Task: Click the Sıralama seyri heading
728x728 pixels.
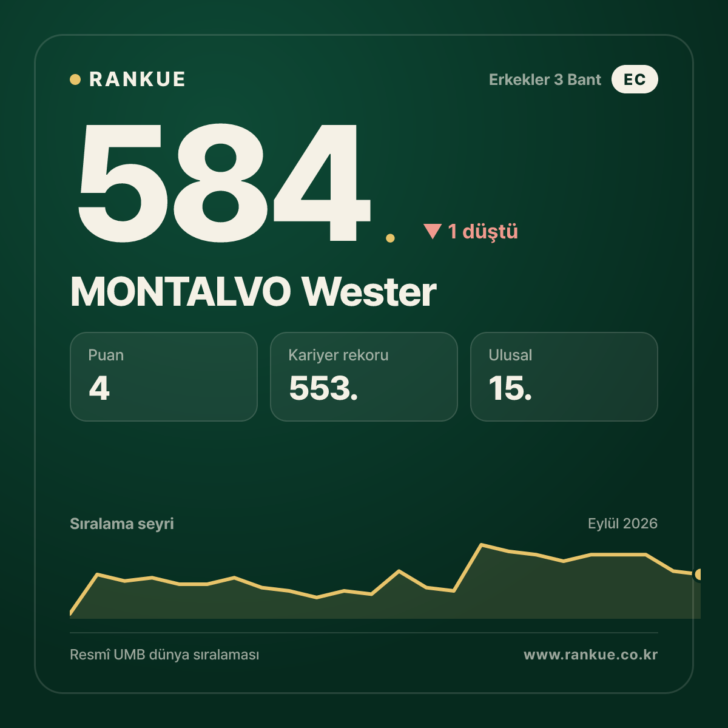Action: [x=122, y=524]
